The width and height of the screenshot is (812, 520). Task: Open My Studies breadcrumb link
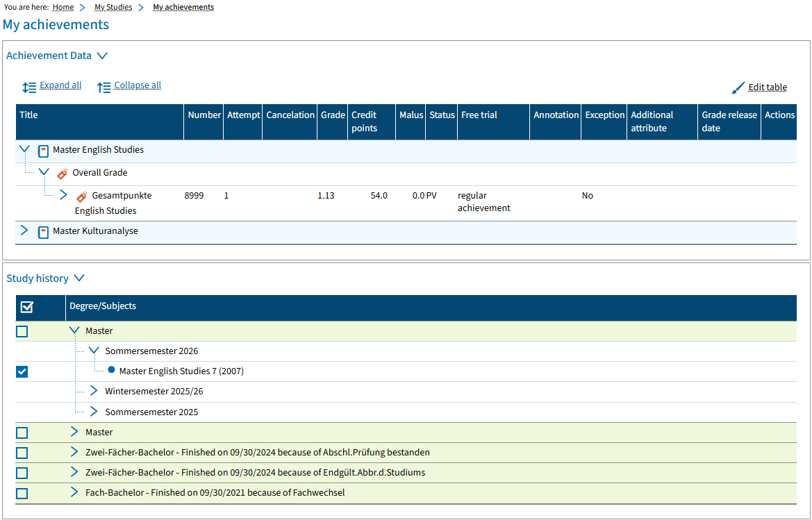[x=113, y=7]
